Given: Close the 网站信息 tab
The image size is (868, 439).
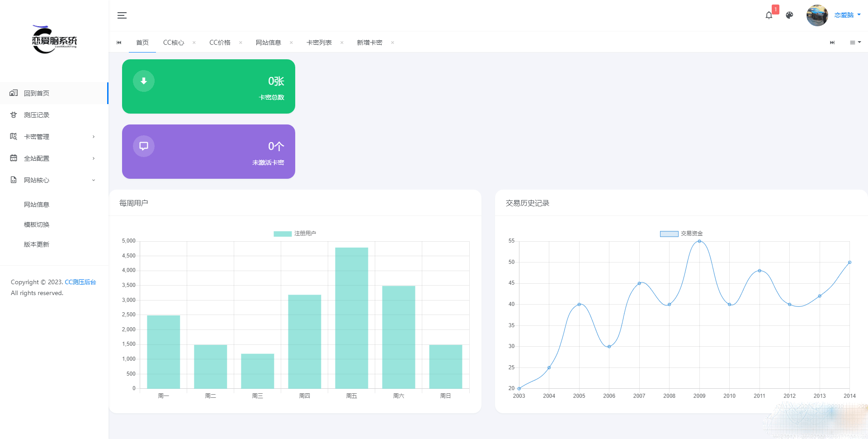Looking at the screenshot, I should (291, 43).
